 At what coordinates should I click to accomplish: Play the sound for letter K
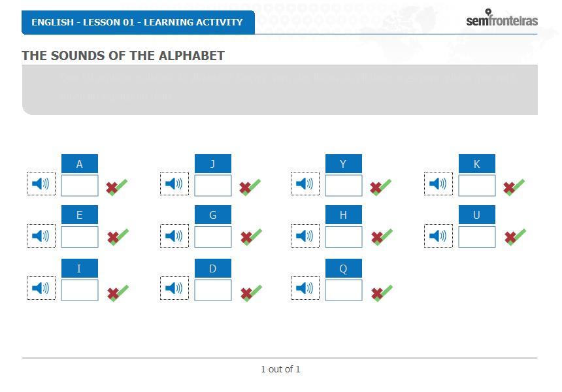438,184
